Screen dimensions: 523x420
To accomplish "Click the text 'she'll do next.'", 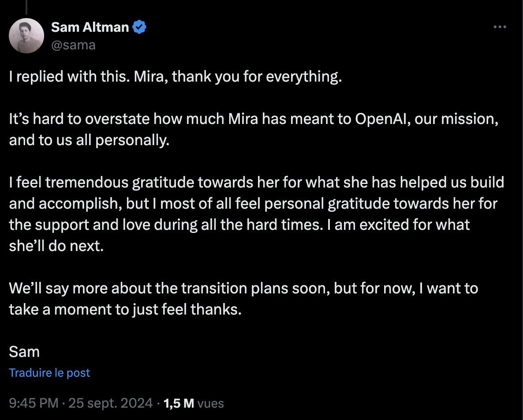I will click(x=56, y=246).
